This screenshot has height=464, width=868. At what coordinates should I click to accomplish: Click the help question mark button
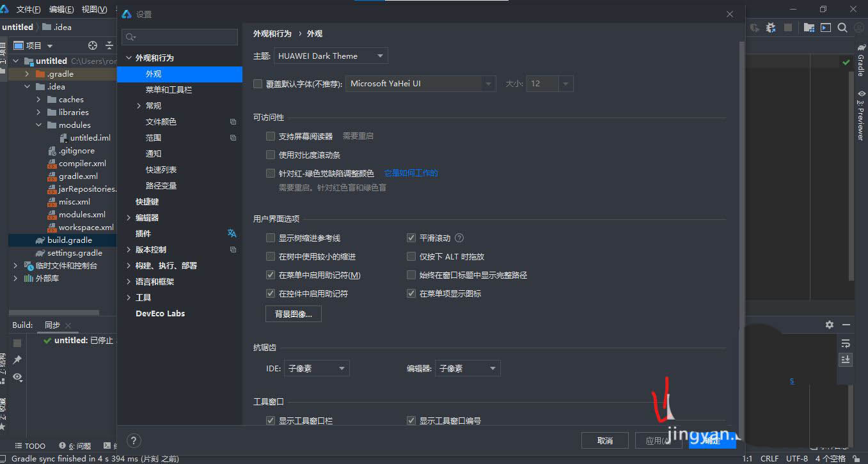tap(133, 440)
